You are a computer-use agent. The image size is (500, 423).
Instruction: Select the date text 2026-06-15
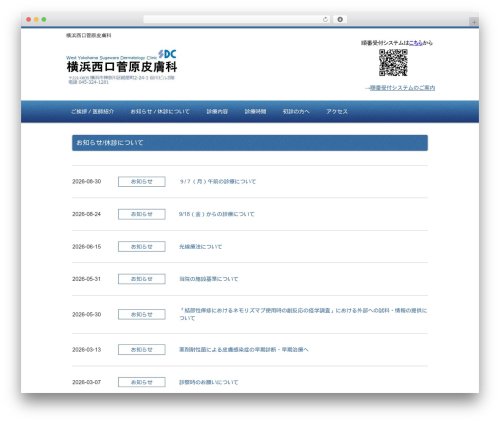point(87,247)
